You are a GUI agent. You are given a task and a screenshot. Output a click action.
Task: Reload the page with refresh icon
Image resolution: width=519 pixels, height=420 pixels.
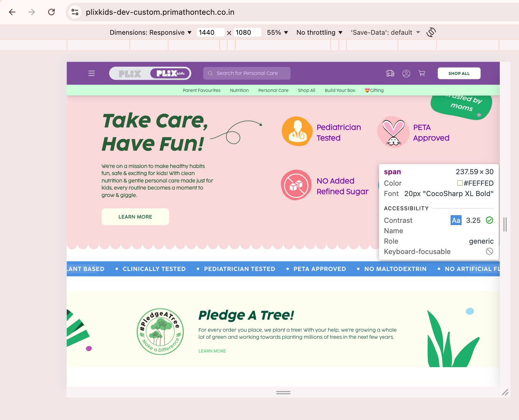[x=51, y=12]
